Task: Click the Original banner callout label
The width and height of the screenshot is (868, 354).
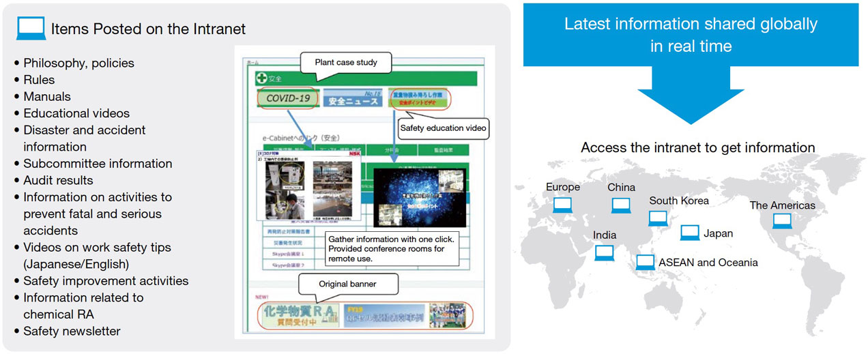Action: [347, 284]
